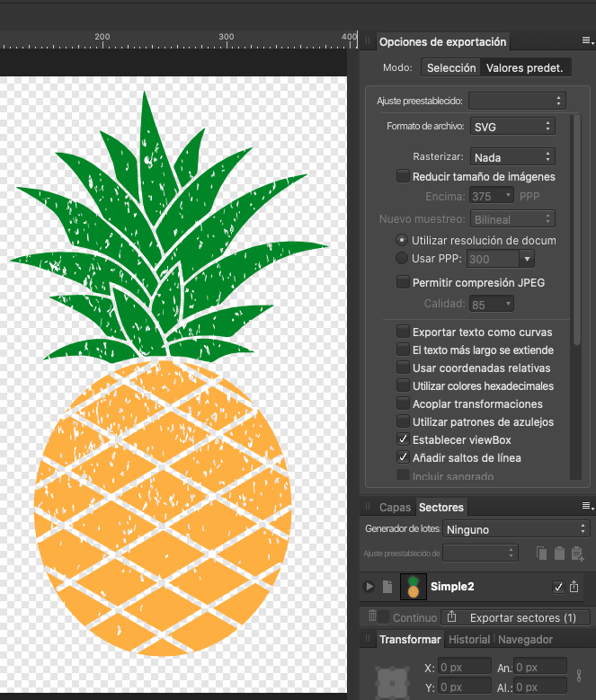Delete selected slice with trash icon
The width and height of the screenshot is (596, 700).
click(372, 616)
